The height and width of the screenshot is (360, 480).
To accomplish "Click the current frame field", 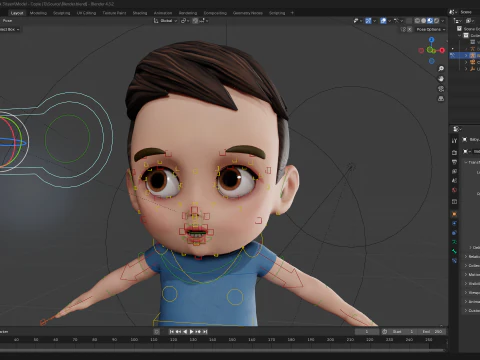I will click(x=367, y=332).
